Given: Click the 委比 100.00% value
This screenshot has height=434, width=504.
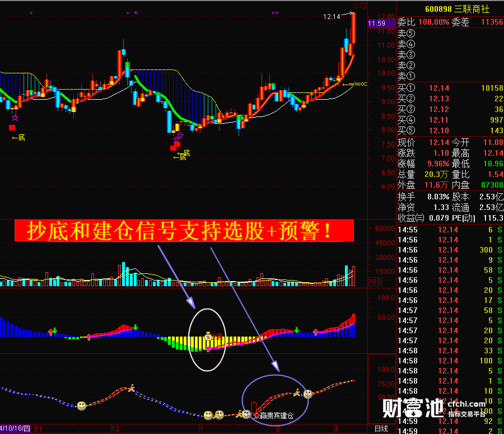Looking at the screenshot, I should point(433,22).
